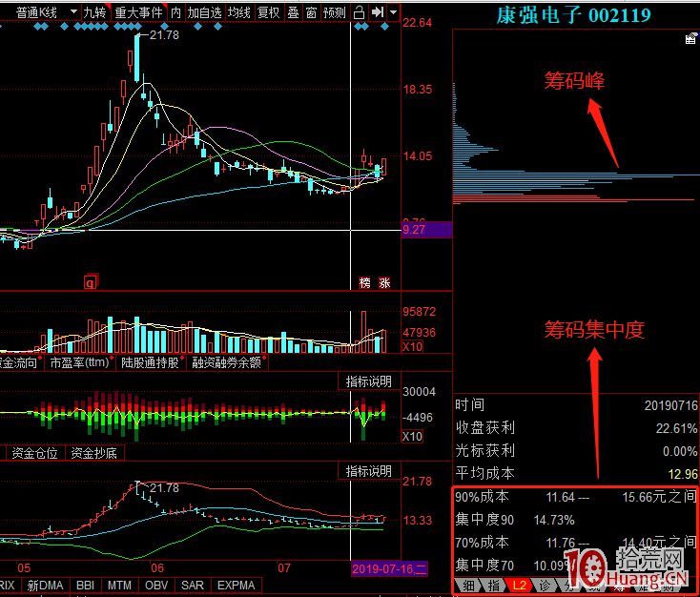Click the 14.05 price axis label

pos(418,156)
